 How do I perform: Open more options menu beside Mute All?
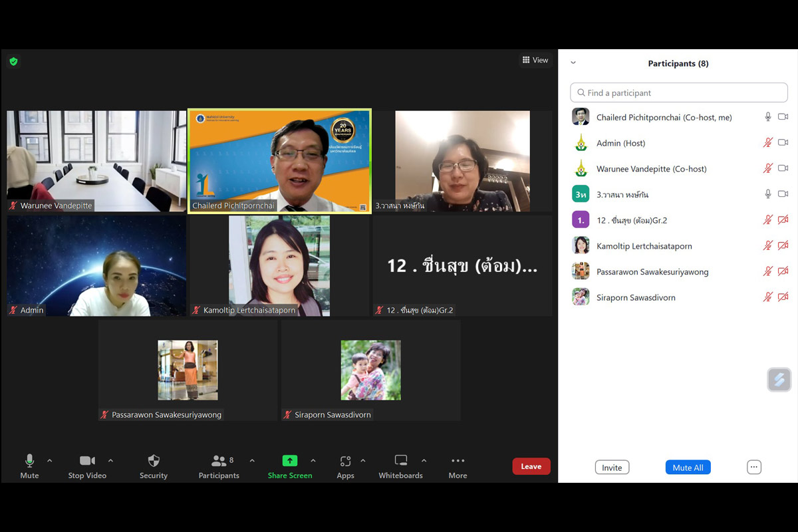753,467
